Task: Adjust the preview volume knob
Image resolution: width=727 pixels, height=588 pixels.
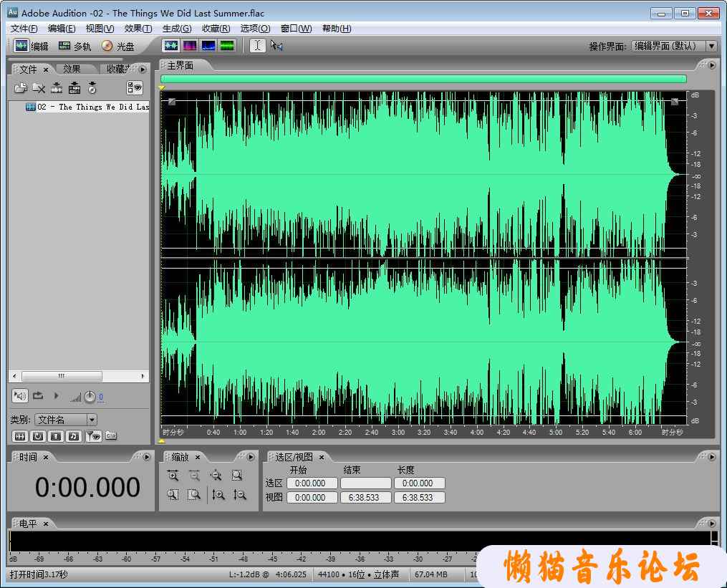Action: click(90, 397)
